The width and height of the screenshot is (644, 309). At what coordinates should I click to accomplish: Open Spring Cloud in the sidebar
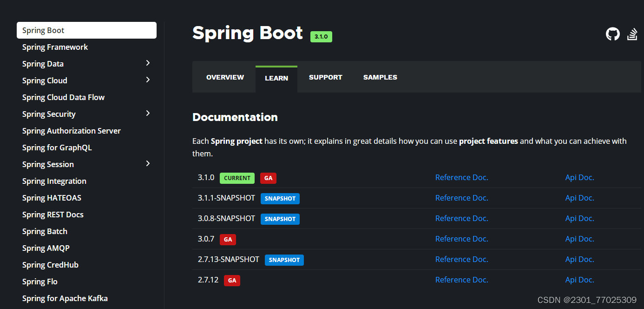pos(45,81)
